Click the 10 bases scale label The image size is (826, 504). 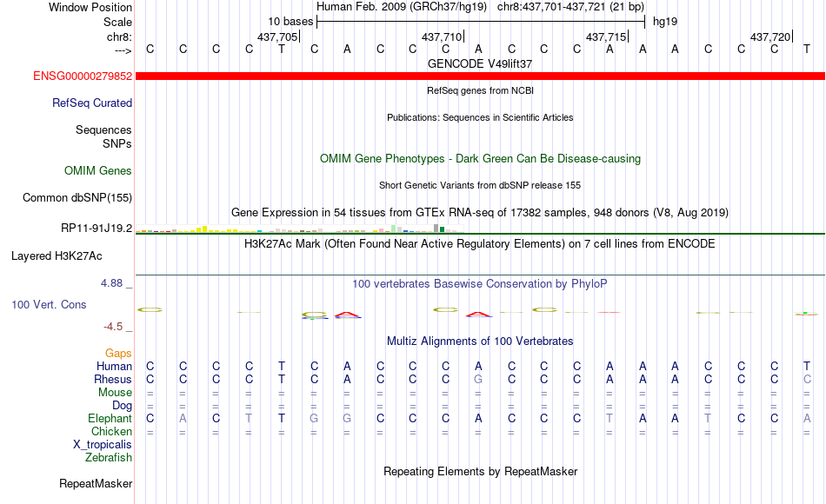[x=290, y=22]
